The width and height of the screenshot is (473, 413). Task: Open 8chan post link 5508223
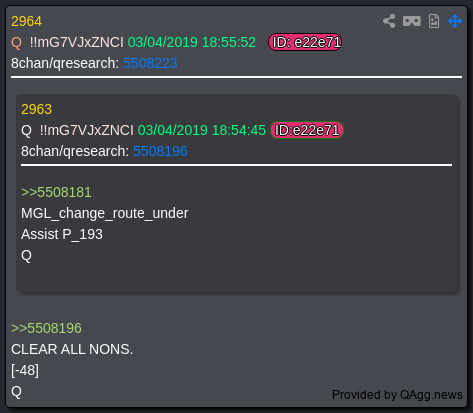150,63
